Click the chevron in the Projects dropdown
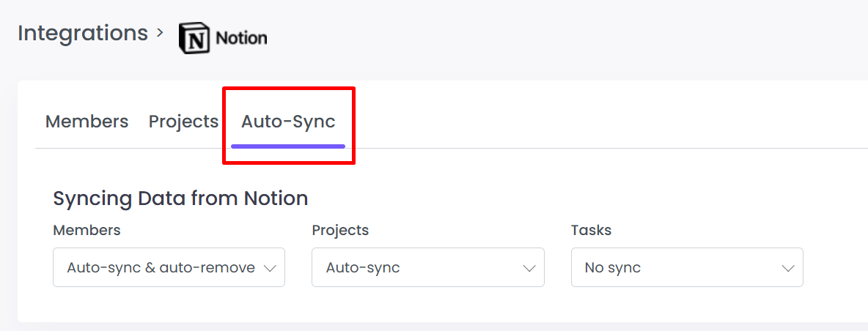This screenshot has height=331, width=868. coord(529,269)
